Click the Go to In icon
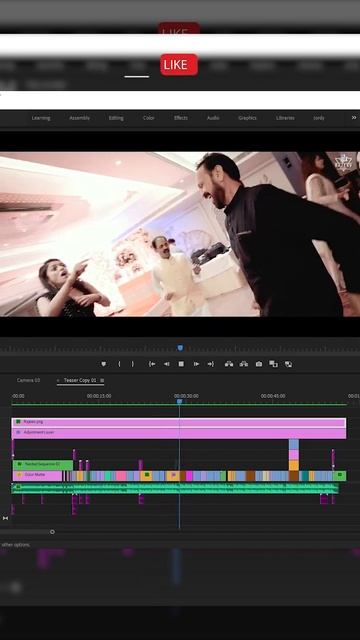 [152, 364]
